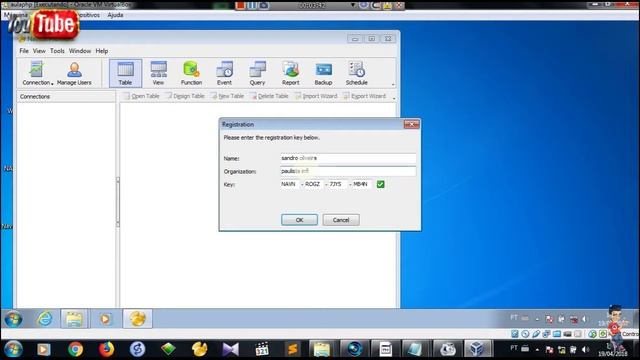Click the splitter handle beside Connections panel

118,202
